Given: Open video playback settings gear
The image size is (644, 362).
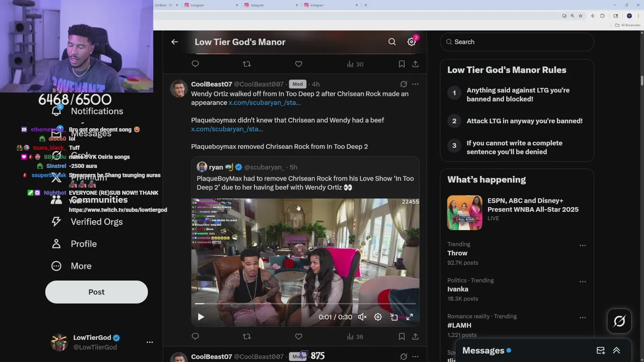Looking at the screenshot, I should coord(378,317).
